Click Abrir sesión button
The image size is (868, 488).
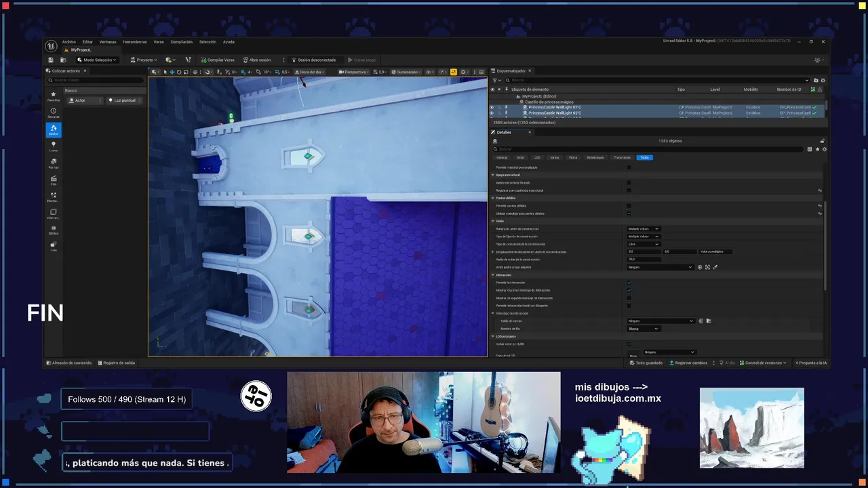point(257,60)
